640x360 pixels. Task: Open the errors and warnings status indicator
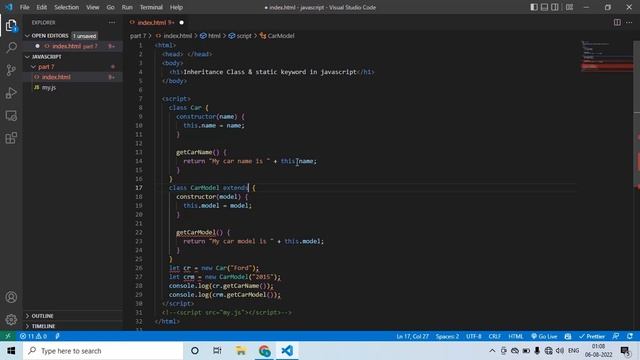click(x=33, y=336)
